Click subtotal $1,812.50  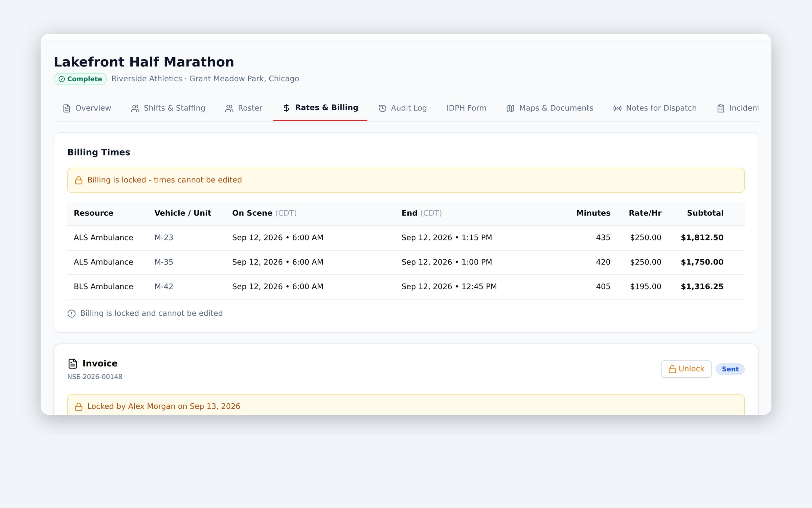(702, 238)
